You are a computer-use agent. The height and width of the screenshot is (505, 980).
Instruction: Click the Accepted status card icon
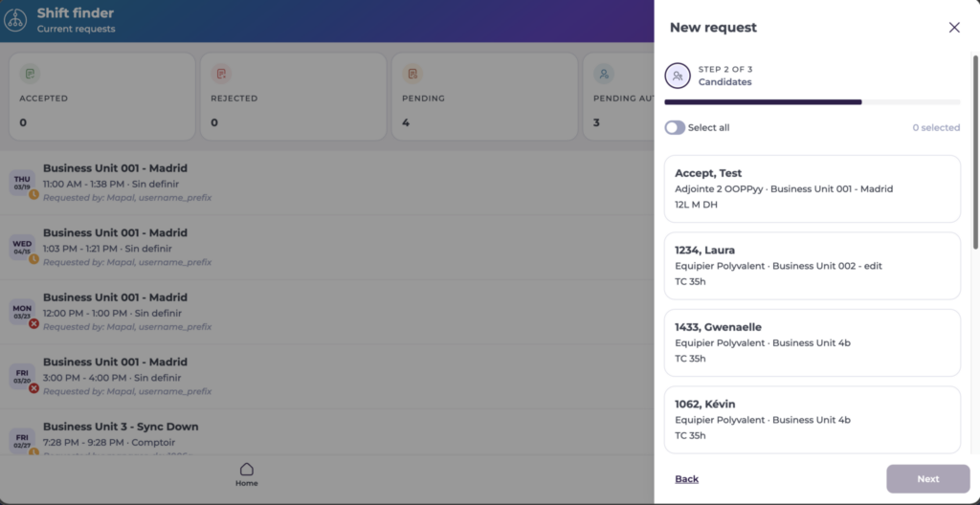coord(30,74)
